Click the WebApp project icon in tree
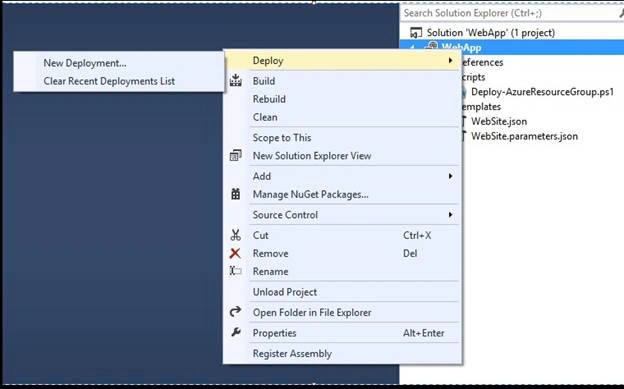Screen dimensions: 624x389 coord(432,46)
